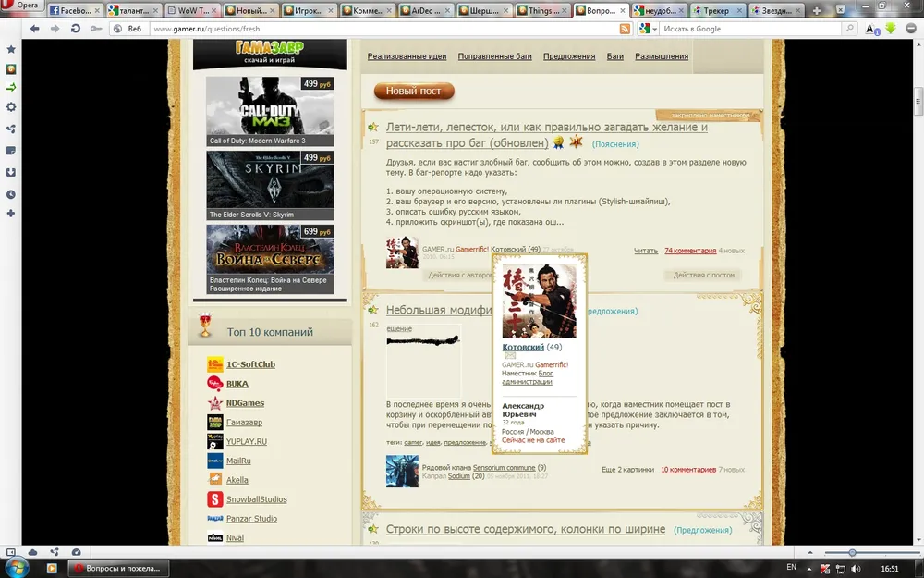Screen dimensions: 924x578
Task: Reload the page with refresh icon
Action: (x=76, y=29)
